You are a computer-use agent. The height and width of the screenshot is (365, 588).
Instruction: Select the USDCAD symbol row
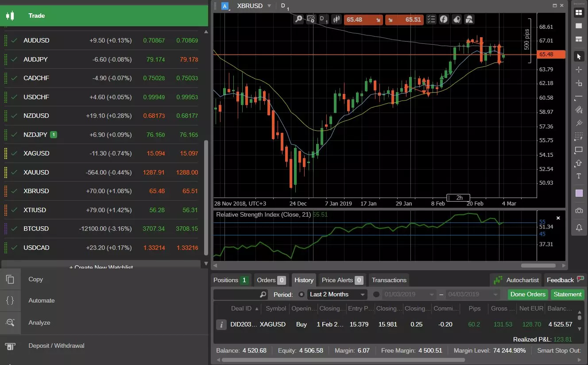(102, 248)
